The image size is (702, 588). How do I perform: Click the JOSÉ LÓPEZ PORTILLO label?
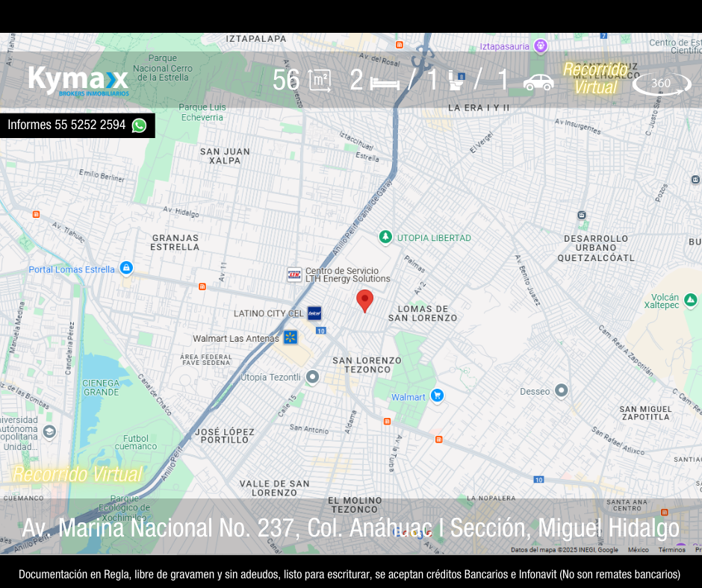pyautogui.click(x=225, y=436)
